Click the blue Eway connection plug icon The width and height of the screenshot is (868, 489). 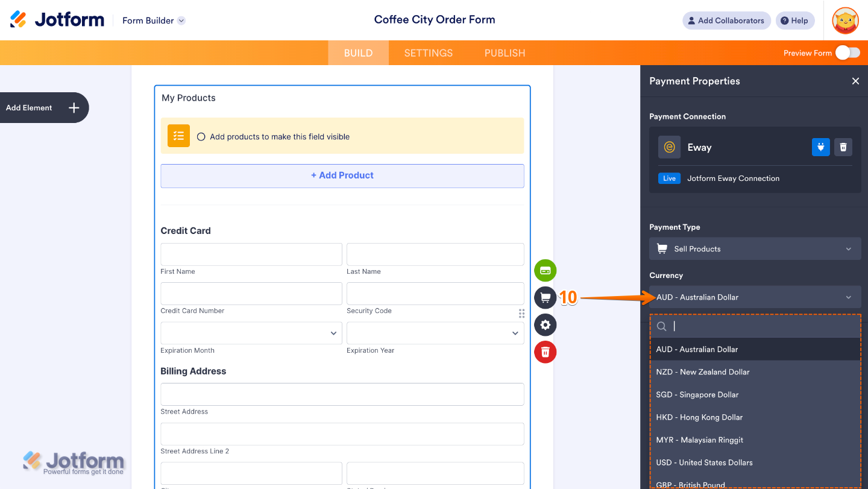click(820, 147)
